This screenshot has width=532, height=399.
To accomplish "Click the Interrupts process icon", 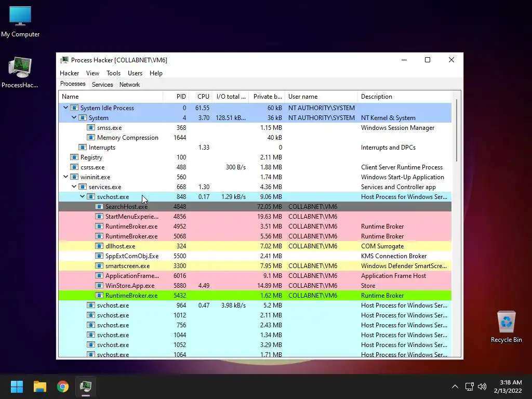I will pos(83,147).
